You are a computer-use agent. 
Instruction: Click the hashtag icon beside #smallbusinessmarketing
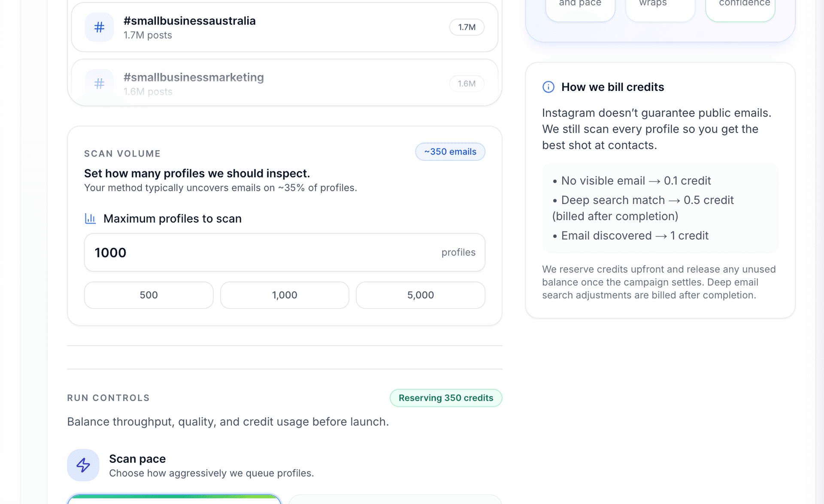(x=99, y=84)
